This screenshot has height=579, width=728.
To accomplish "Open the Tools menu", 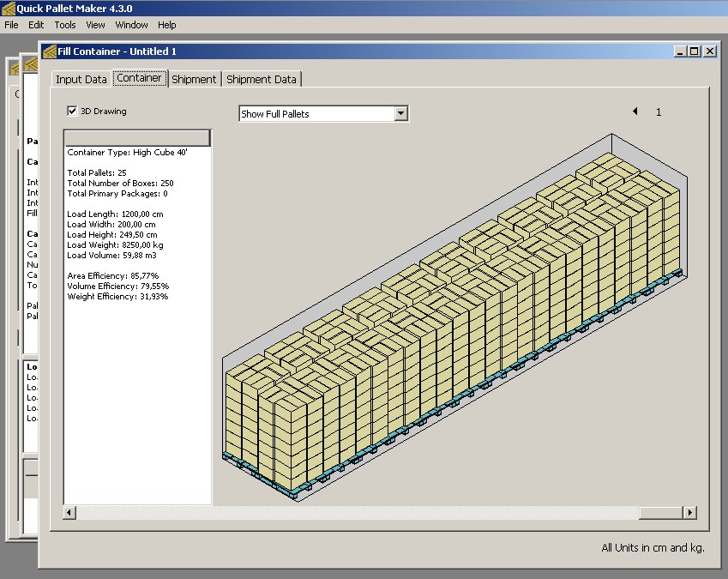I will 65,25.
